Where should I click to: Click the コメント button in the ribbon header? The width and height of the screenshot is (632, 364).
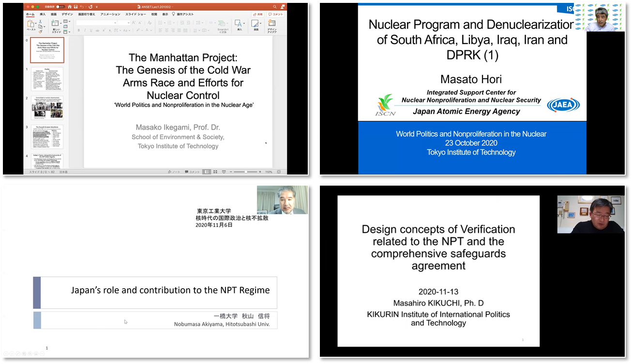(276, 15)
